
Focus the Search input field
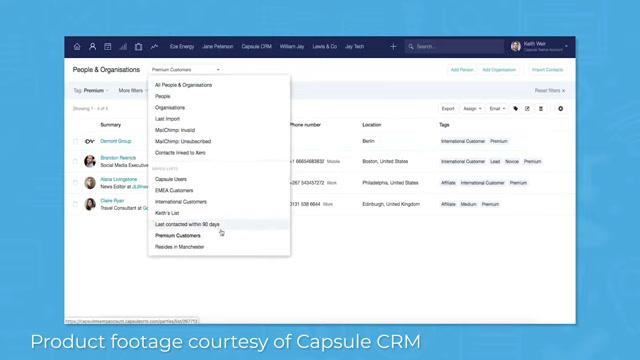[454, 47]
